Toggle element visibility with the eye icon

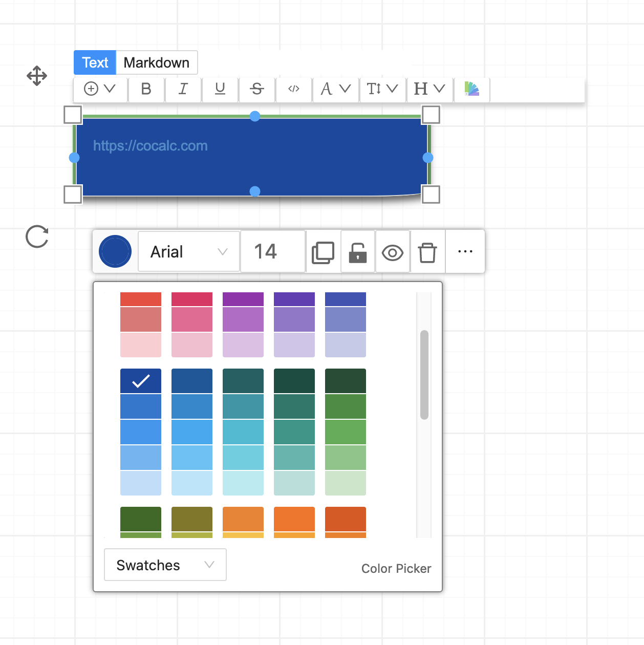[393, 251]
